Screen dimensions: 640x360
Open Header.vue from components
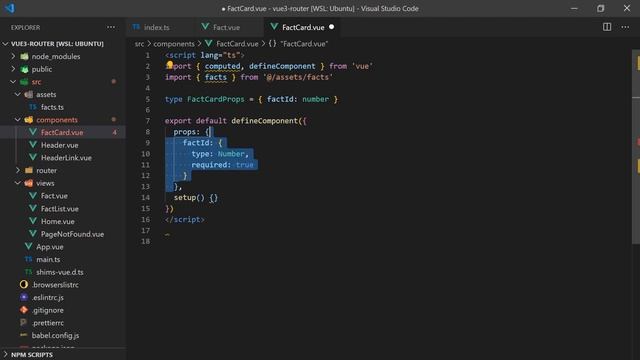[x=60, y=145]
